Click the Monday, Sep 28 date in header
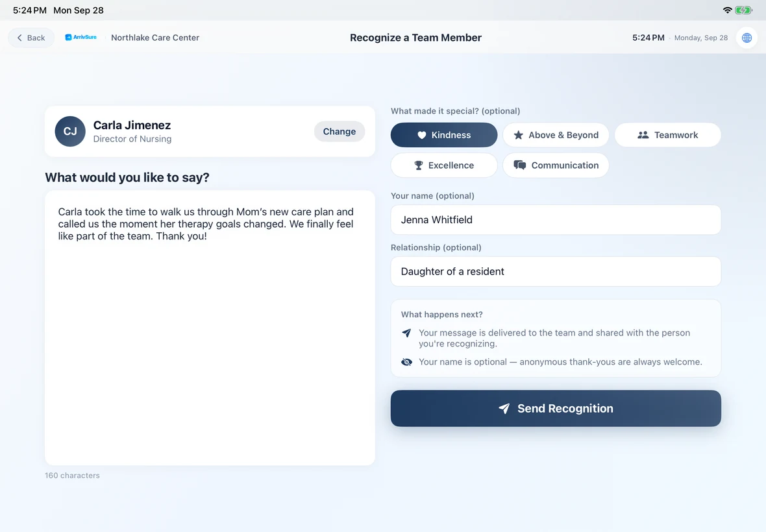This screenshot has height=532, width=766. click(x=700, y=38)
